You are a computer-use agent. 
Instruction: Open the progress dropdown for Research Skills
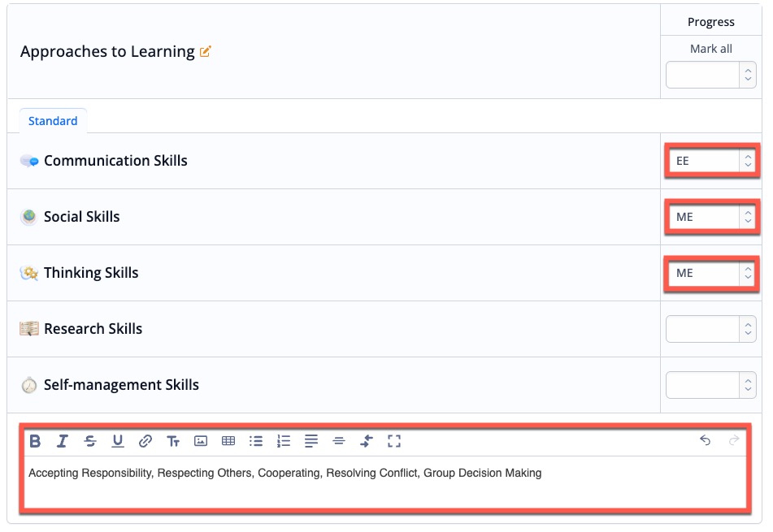click(x=710, y=328)
